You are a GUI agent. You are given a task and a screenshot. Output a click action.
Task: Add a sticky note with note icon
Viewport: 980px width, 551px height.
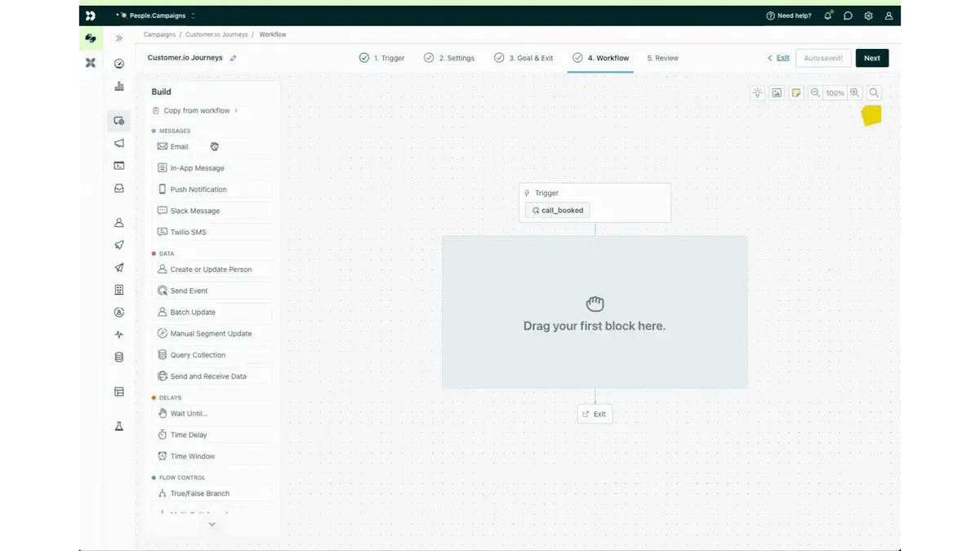(796, 93)
